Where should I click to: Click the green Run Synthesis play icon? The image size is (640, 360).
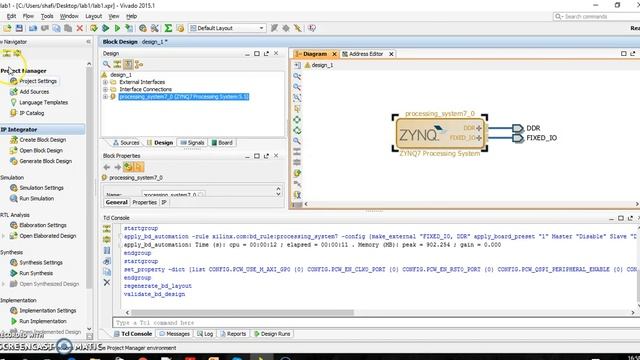tap(106, 28)
